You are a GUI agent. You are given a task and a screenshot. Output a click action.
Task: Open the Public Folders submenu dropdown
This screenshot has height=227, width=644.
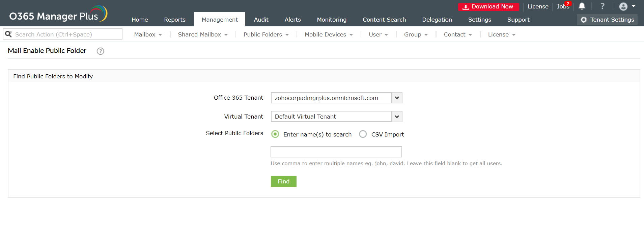tap(266, 34)
